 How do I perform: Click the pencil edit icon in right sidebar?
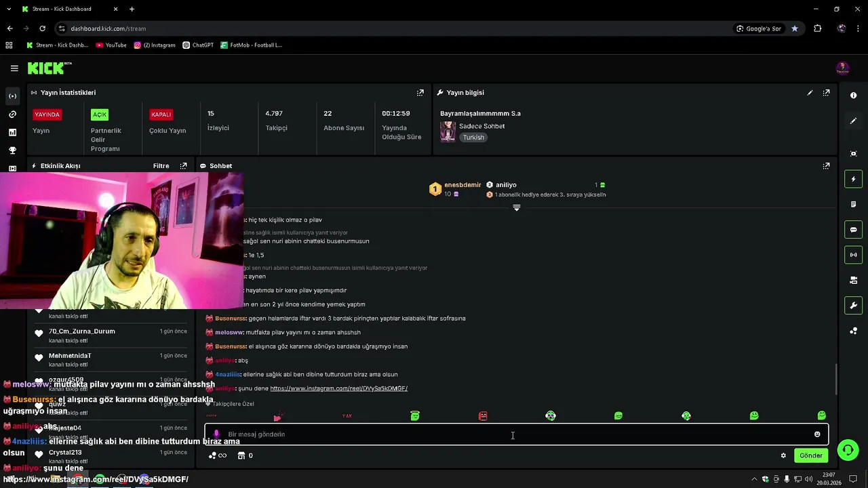tap(853, 121)
